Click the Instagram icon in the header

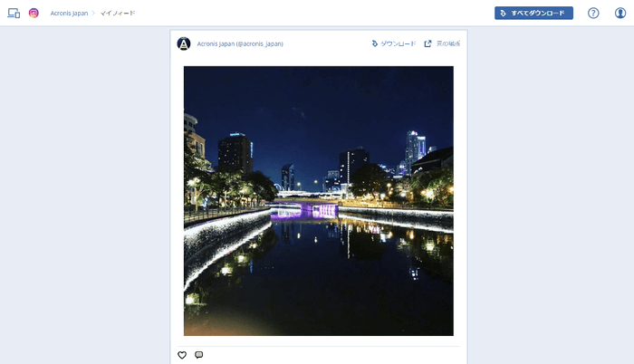pyautogui.click(x=34, y=13)
